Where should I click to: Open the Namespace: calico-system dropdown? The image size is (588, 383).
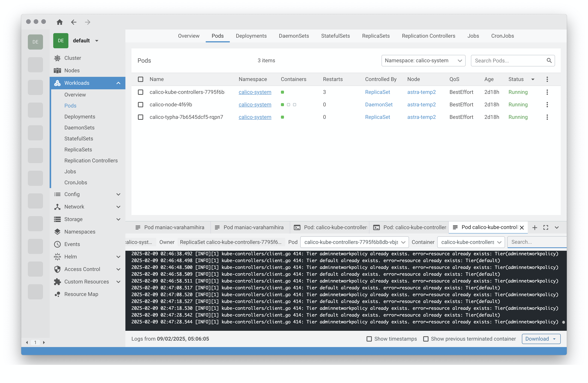click(423, 61)
